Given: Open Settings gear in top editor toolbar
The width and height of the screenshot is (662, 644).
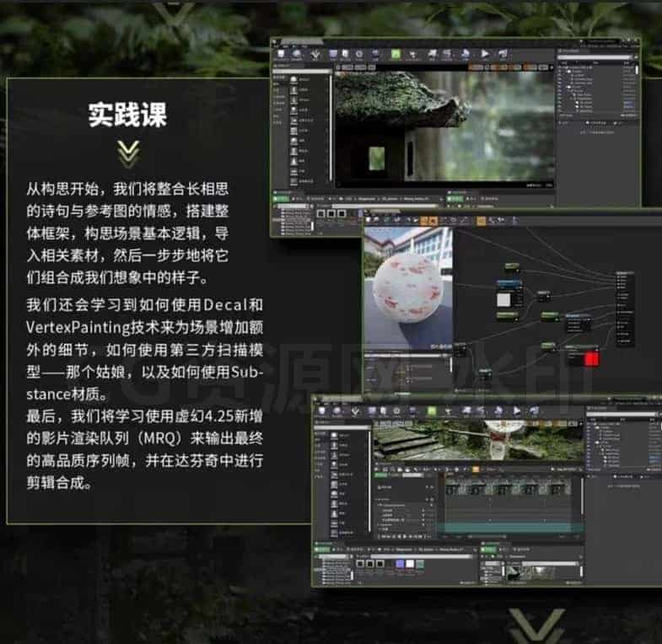Looking at the screenshot, I should pos(359,54).
